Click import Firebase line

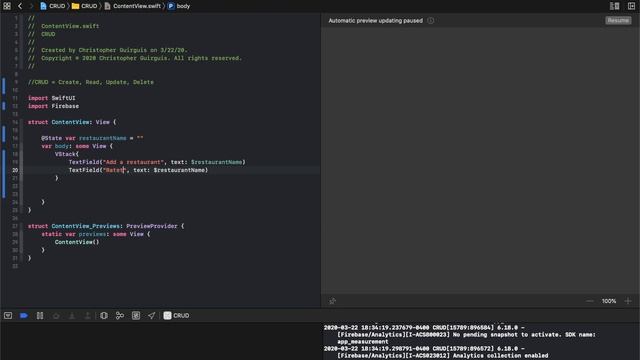coord(53,106)
